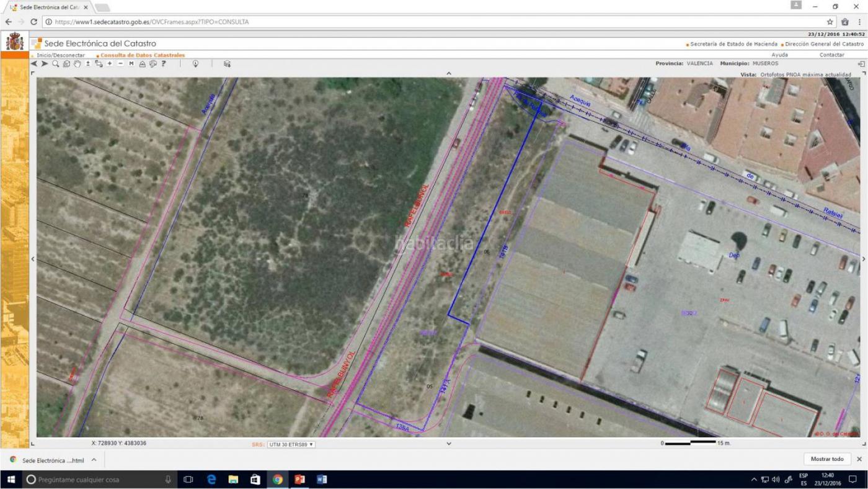Click the plus zoom in tool
868x489 pixels.
pos(110,64)
